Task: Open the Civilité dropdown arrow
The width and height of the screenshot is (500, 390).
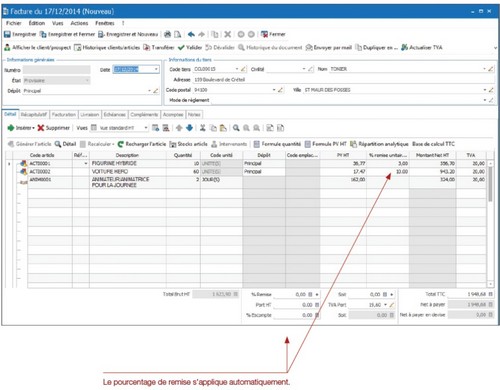Action: 304,69
